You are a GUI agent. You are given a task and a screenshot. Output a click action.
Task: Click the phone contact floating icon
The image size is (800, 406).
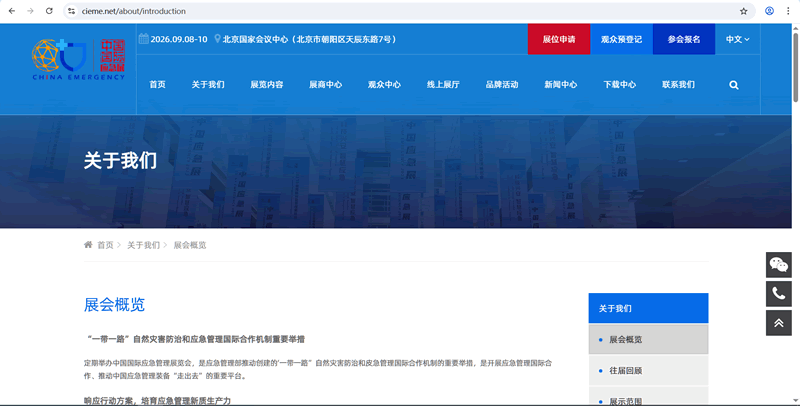[778, 293]
